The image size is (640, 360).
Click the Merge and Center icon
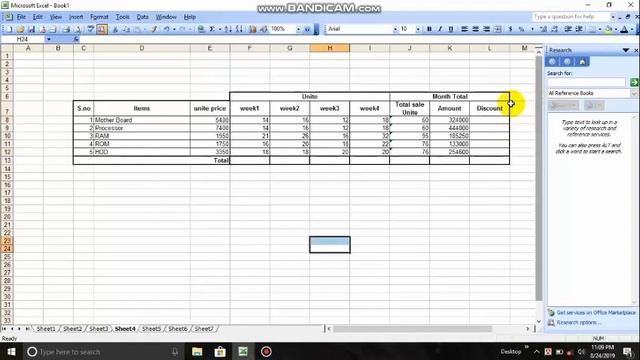[498, 29]
